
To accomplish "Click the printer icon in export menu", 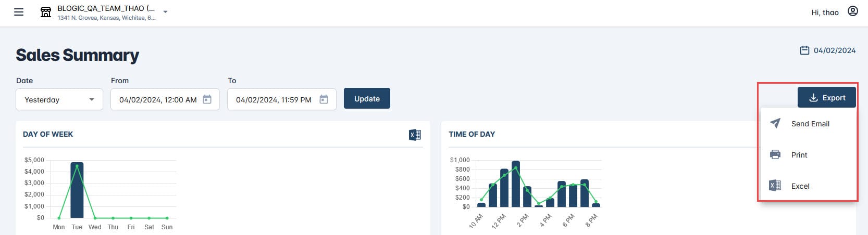I will click(775, 154).
